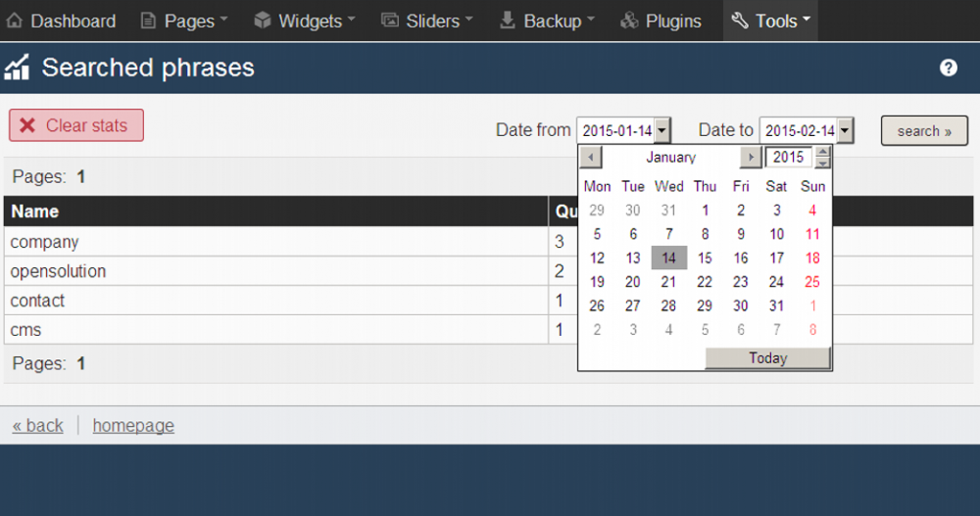Viewport: 980px width, 516px height.
Task: Open the Pages menu
Action: tap(184, 21)
